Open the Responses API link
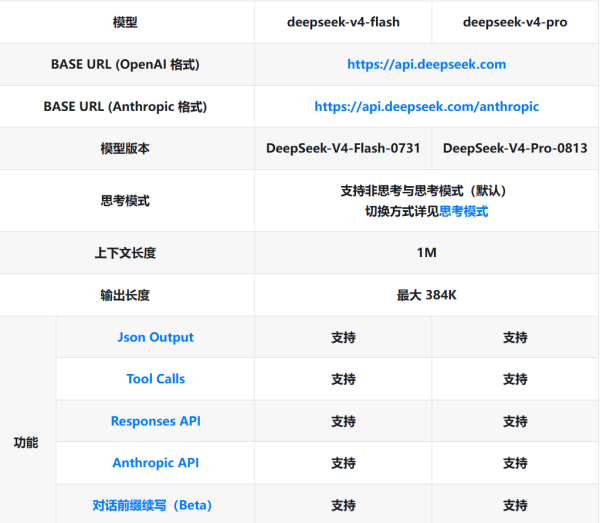The width and height of the screenshot is (600, 523). point(155,421)
